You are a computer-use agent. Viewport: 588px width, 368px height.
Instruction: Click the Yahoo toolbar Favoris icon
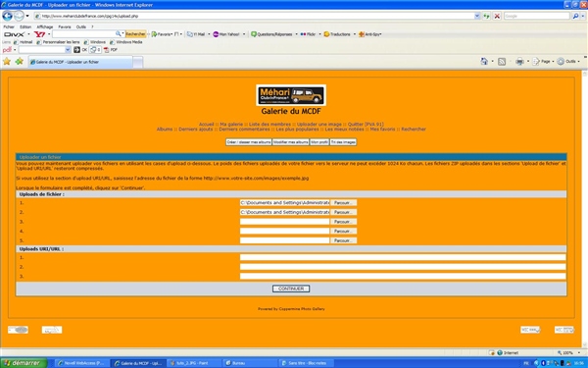point(154,34)
